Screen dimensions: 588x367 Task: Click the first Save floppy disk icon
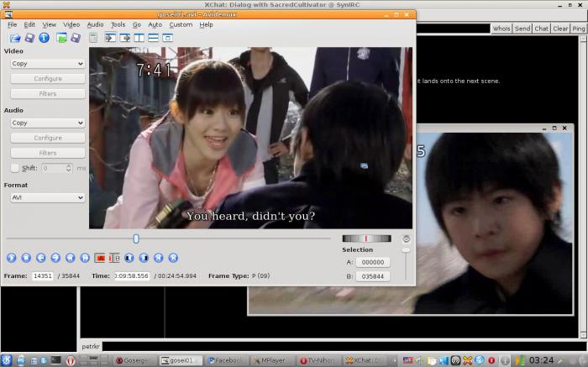(x=29, y=38)
